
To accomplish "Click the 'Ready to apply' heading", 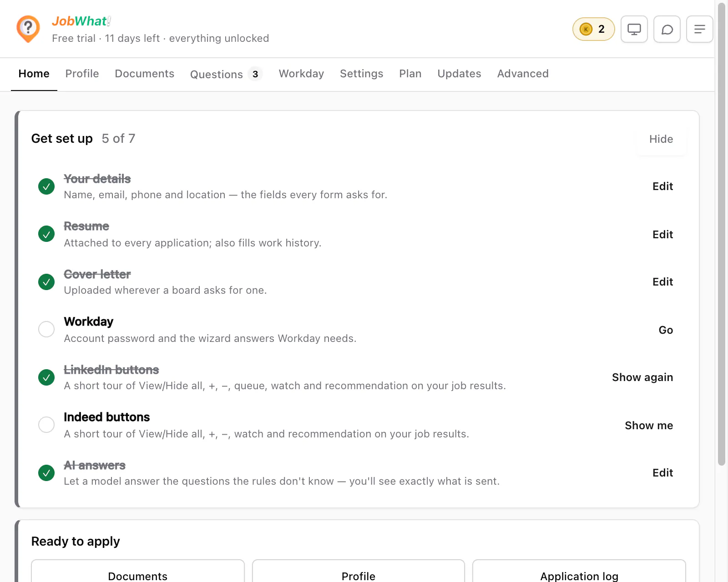I will point(76,542).
